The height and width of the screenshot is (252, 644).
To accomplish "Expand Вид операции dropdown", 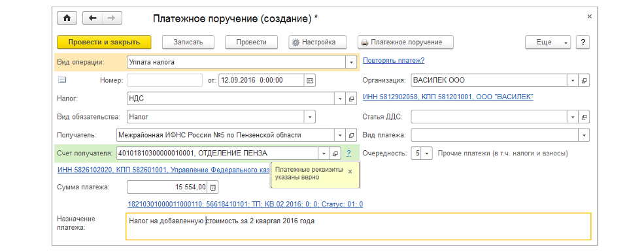I will coord(352,63).
